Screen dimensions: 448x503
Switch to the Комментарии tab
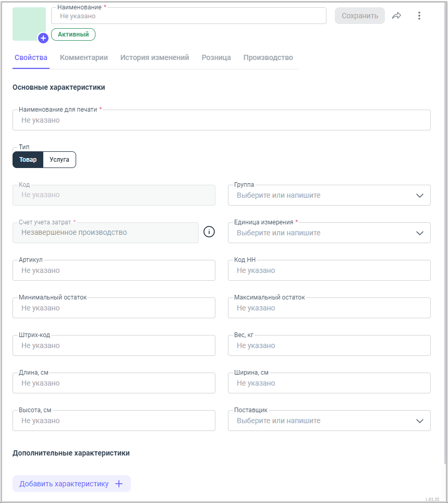84,57
